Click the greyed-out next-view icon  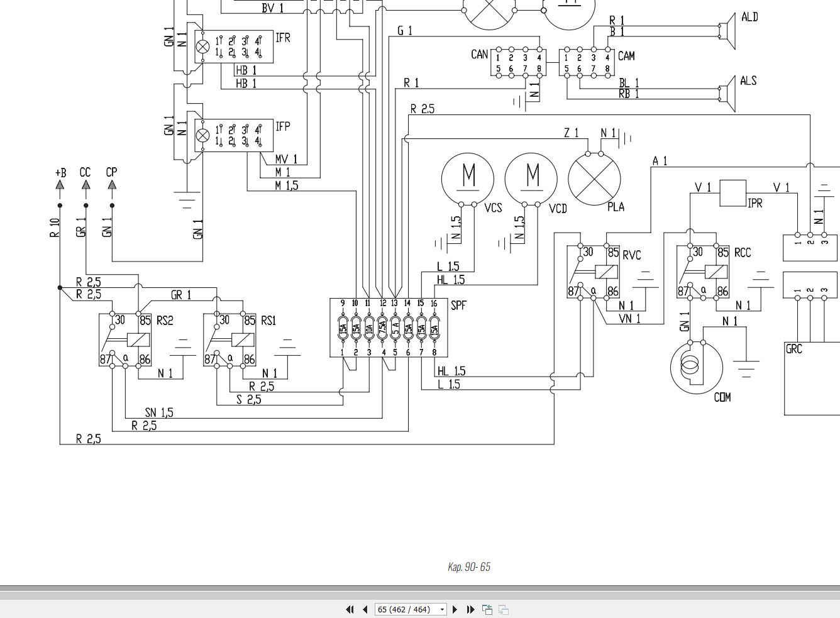(504, 609)
